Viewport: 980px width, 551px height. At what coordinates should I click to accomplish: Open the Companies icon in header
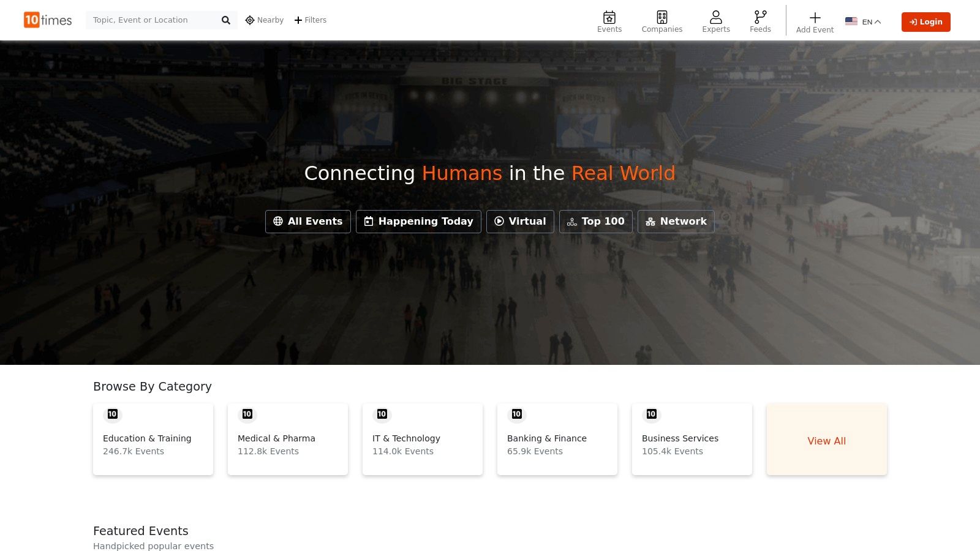(x=661, y=17)
